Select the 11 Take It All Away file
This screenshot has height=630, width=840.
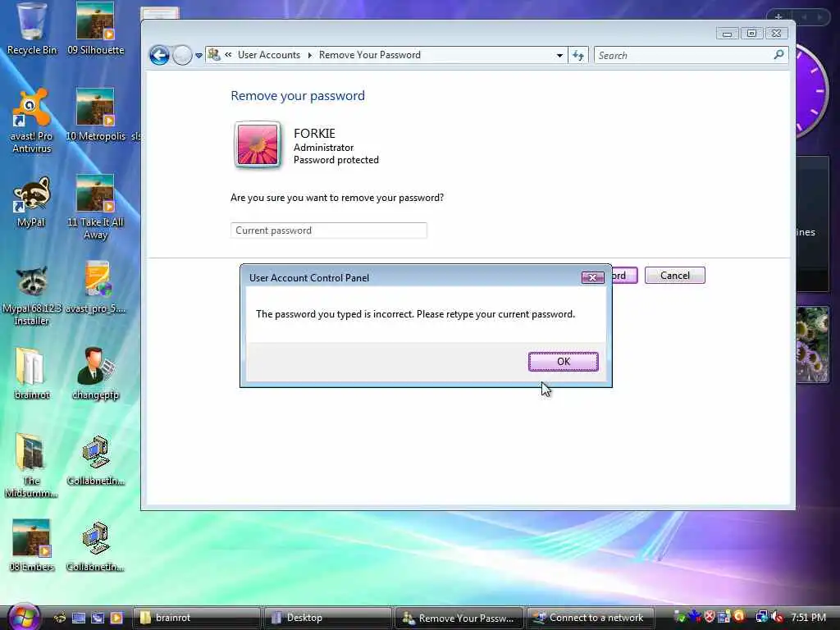point(95,208)
